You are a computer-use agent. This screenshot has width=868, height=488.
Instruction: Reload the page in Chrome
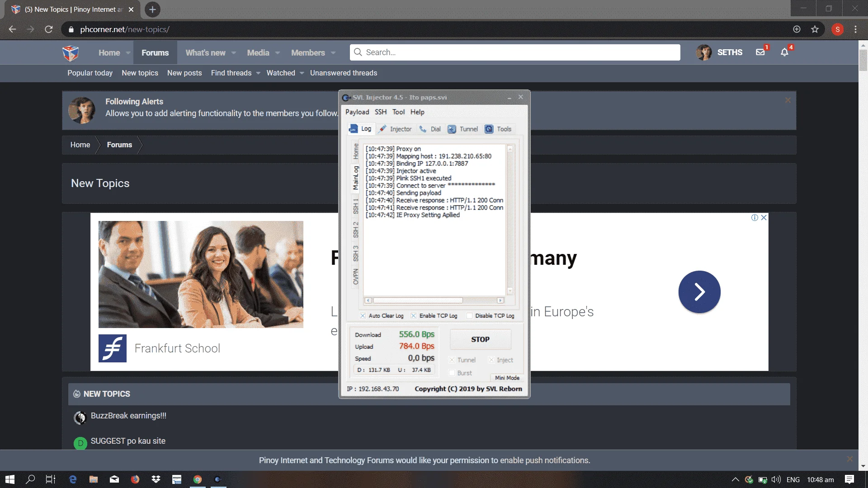click(49, 29)
